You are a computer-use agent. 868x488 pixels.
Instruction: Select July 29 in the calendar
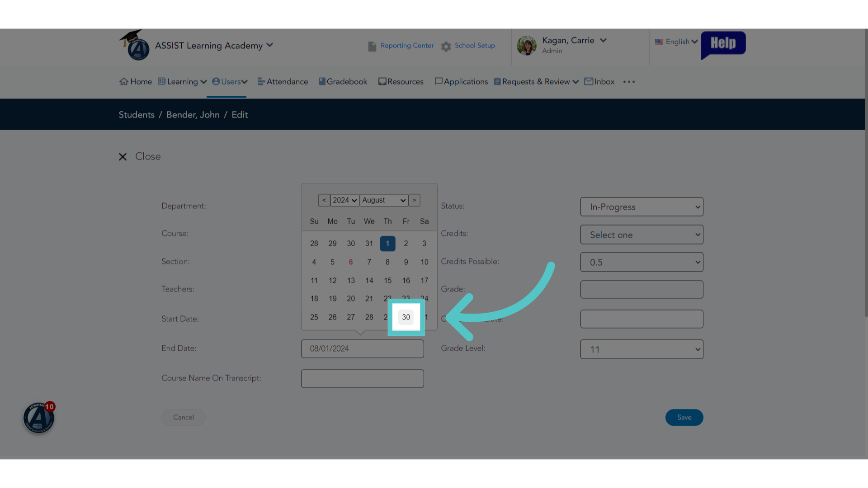(x=332, y=244)
